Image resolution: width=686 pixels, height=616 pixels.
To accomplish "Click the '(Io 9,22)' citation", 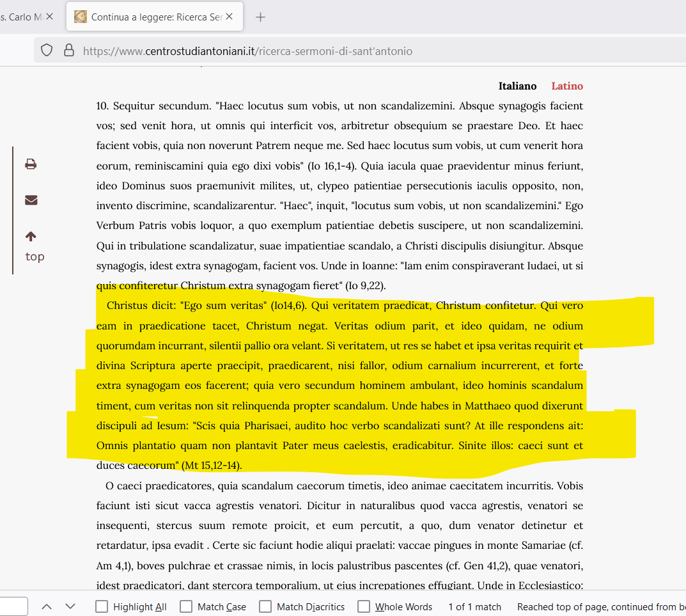I will pyautogui.click(x=365, y=286).
